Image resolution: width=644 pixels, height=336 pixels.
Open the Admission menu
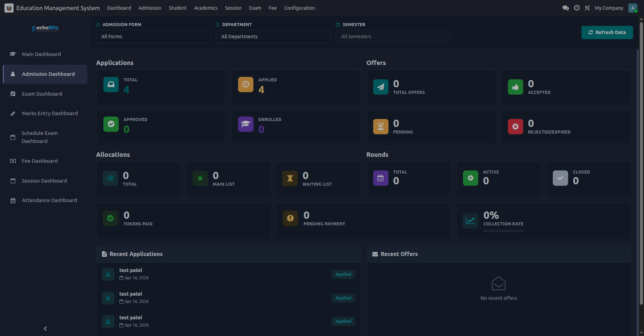click(150, 8)
